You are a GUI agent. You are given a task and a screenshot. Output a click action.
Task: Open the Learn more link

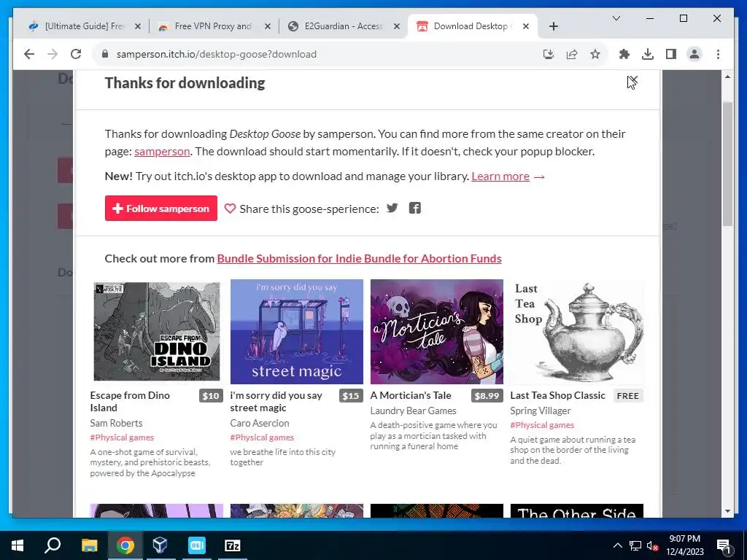(500, 176)
